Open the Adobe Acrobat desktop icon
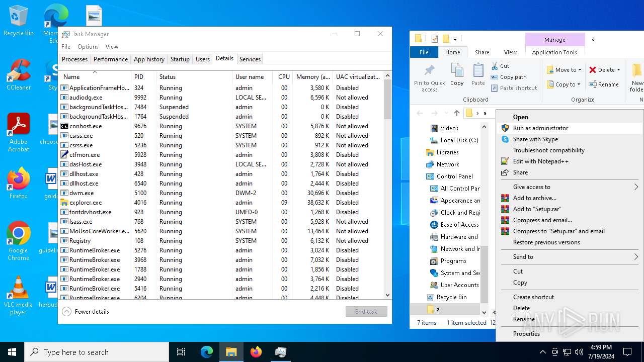644x362 pixels. 18,133
